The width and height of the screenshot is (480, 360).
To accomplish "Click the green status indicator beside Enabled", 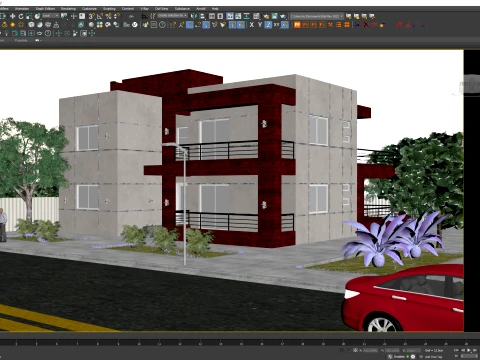I will pos(407,357).
